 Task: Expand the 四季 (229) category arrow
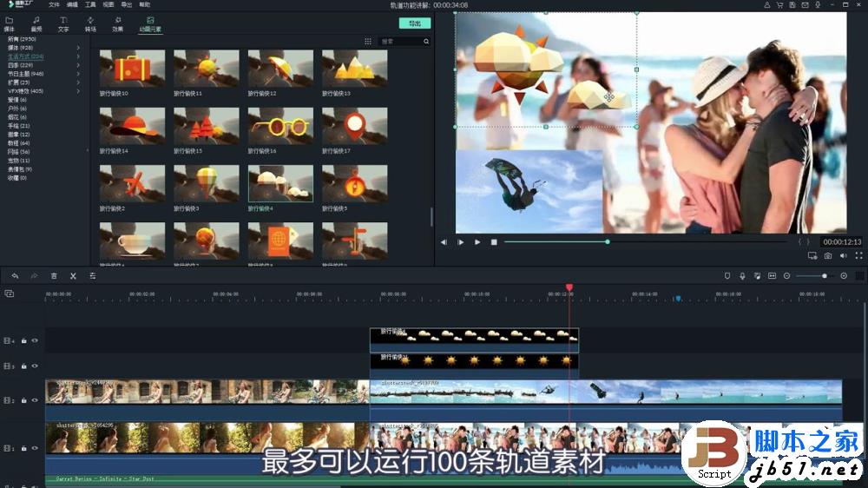[78, 65]
